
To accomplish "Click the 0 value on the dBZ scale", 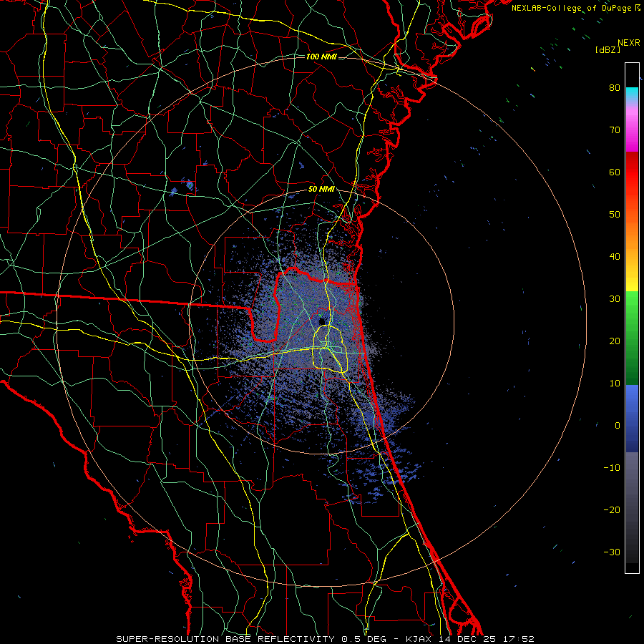I will pos(618,426).
